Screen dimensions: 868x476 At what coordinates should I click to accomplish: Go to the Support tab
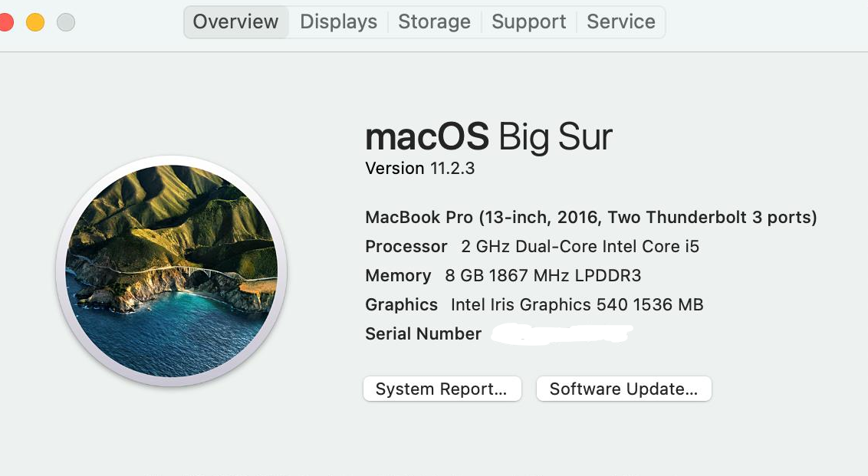(x=528, y=21)
